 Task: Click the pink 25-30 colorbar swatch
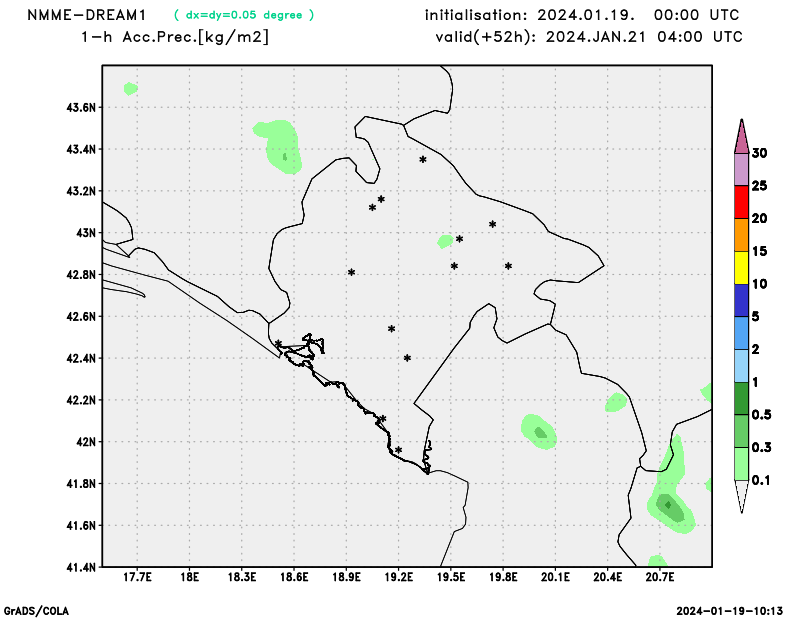tap(741, 169)
